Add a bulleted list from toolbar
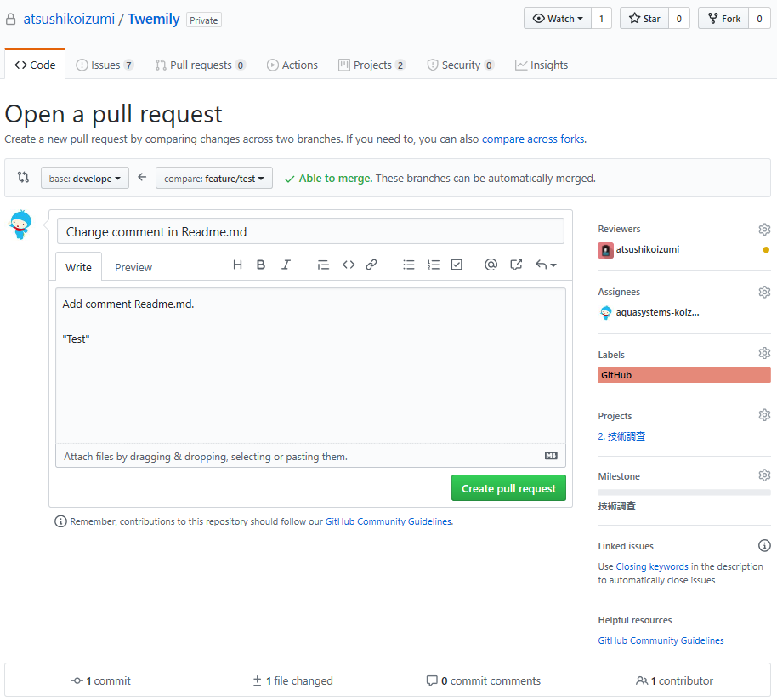 pos(409,265)
